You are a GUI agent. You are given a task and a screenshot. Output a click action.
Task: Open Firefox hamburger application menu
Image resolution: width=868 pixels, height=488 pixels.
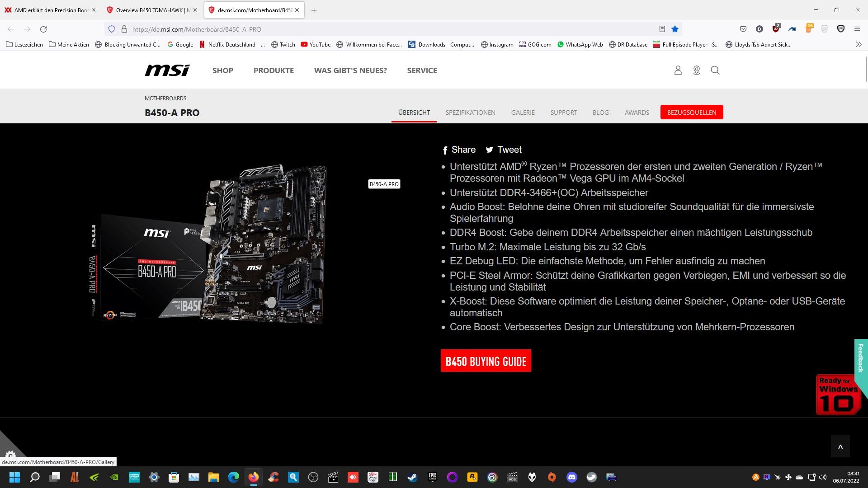pyautogui.click(x=857, y=29)
